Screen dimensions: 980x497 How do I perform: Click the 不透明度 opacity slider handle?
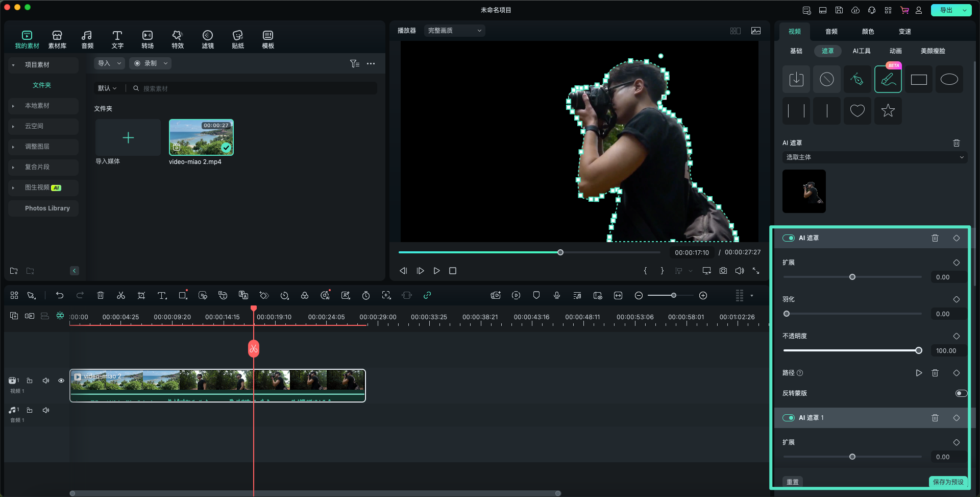(x=918, y=350)
